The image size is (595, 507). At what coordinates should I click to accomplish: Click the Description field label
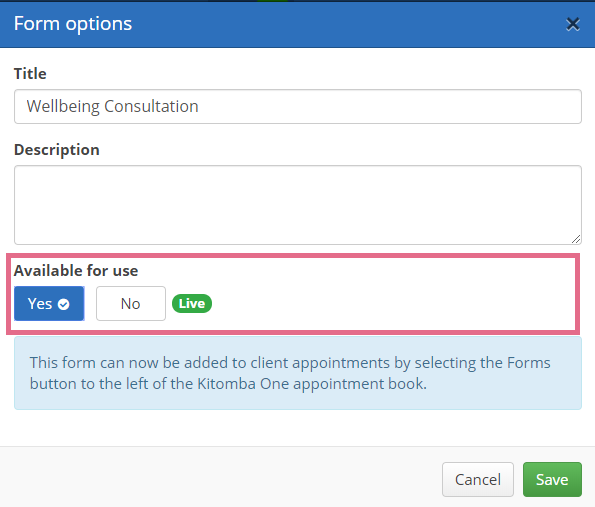click(x=57, y=150)
